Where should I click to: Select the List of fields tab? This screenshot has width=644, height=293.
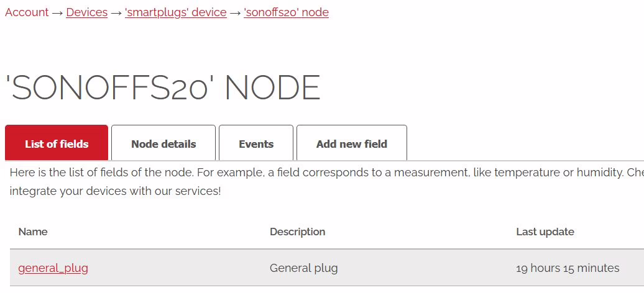[57, 143]
